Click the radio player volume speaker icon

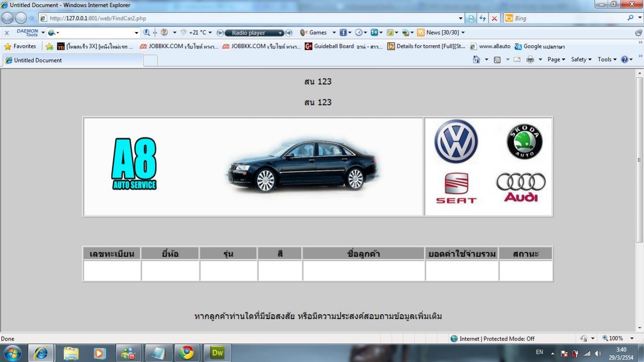289,33
